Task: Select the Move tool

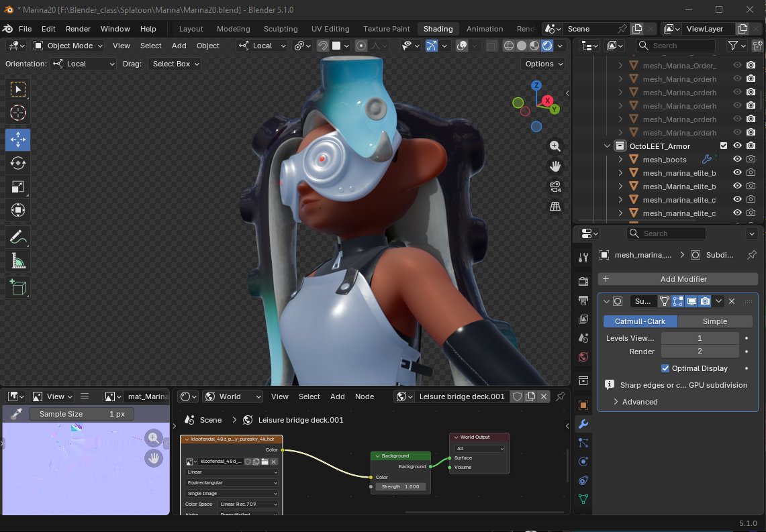Action: (18, 140)
